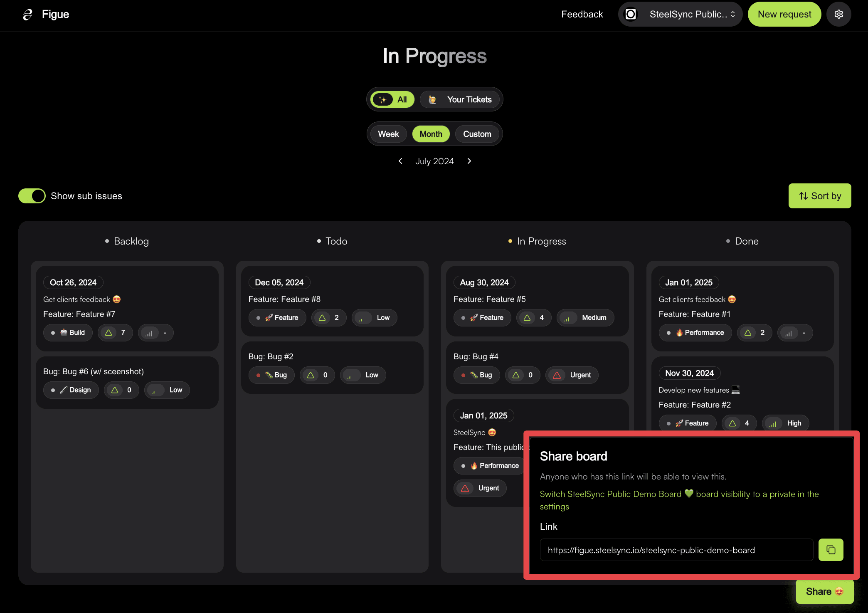Open the Feedback link in header
This screenshot has width=868, height=613.
click(582, 14)
